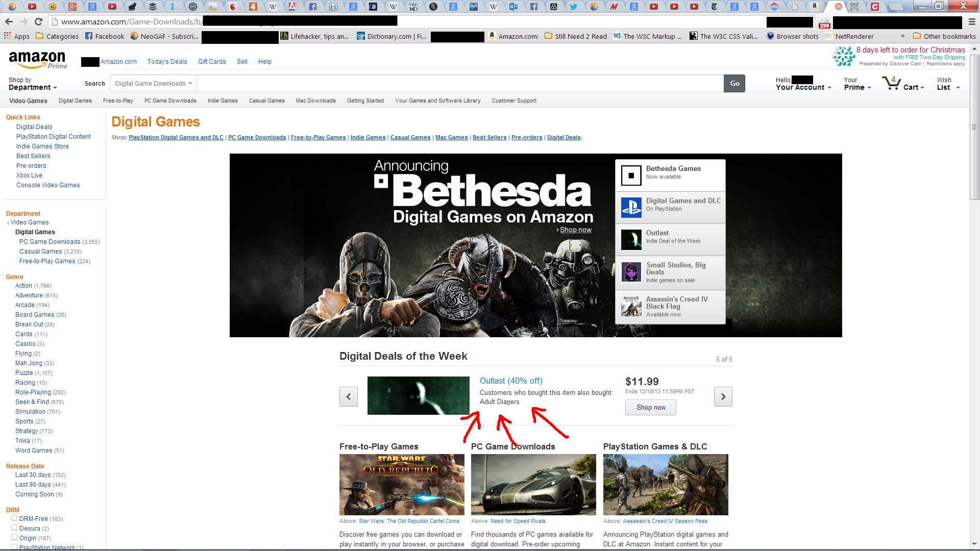The height and width of the screenshot is (551, 980).
Task: Open Your Games and Software Library
Action: (x=437, y=101)
